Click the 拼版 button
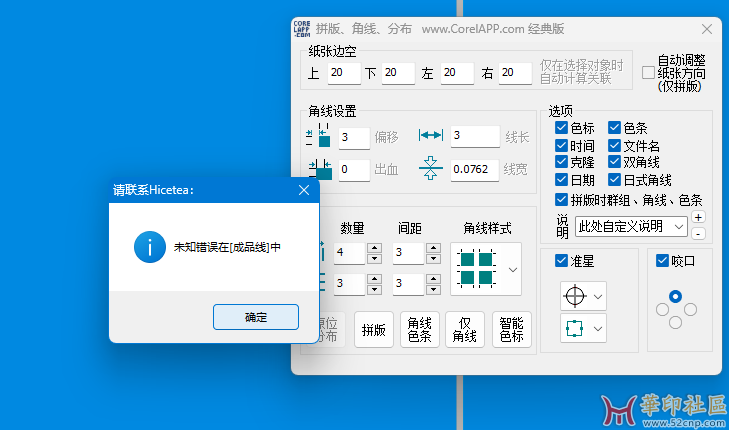729x430 pixels. pyautogui.click(x=374, y=329)
